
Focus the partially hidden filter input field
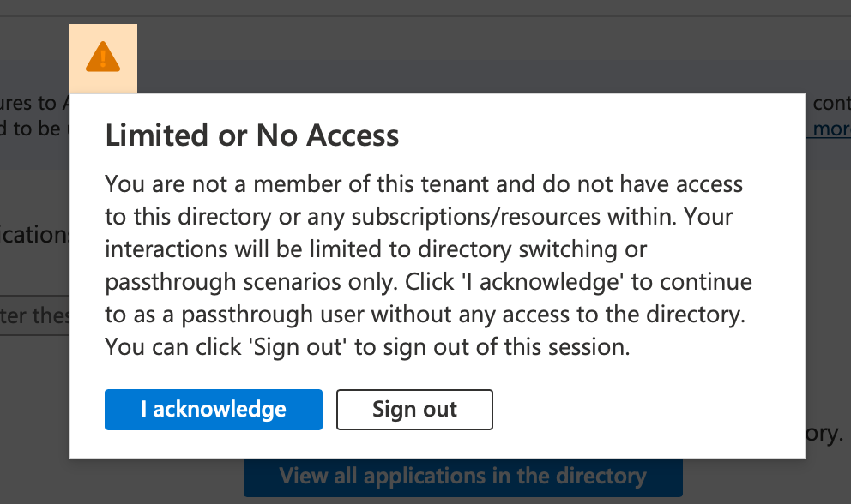(34, 315)
